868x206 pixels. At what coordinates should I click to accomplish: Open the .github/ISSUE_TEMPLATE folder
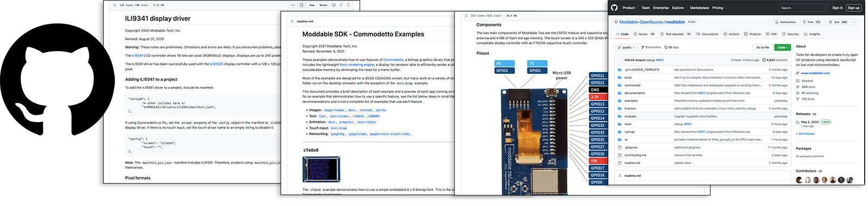pos(642,70)
